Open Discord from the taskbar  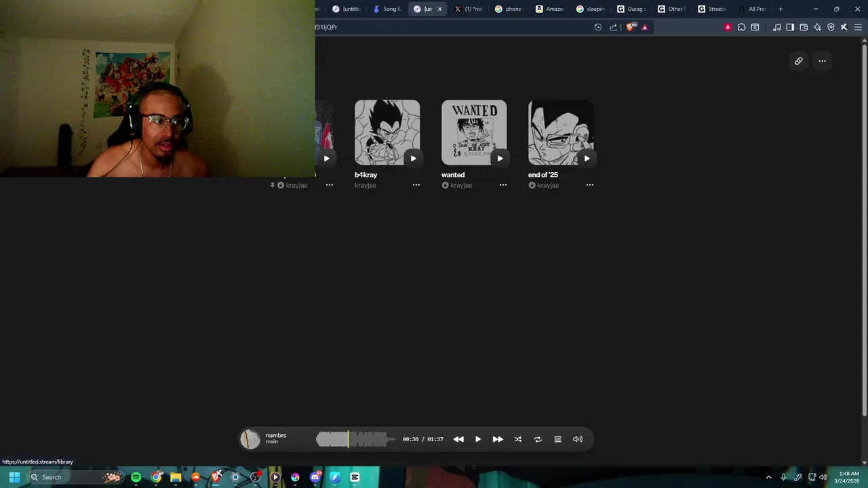pos(315,477)
